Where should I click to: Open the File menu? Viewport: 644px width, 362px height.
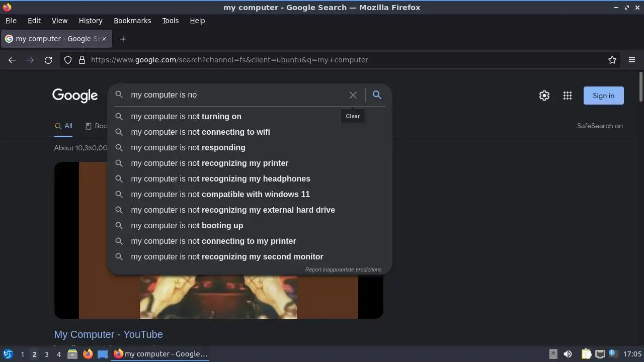point(11,21)
